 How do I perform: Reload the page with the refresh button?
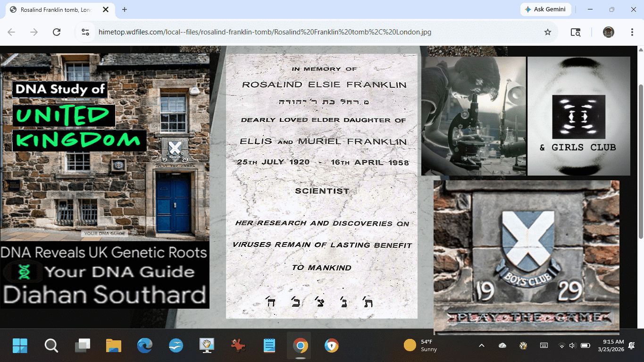coord(57,32)
